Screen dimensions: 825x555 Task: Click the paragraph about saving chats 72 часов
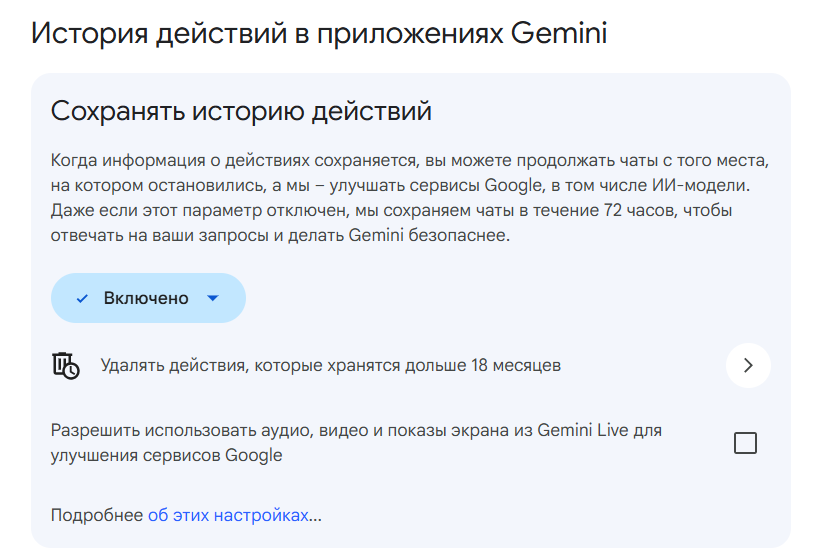click(x=410, y=197)
